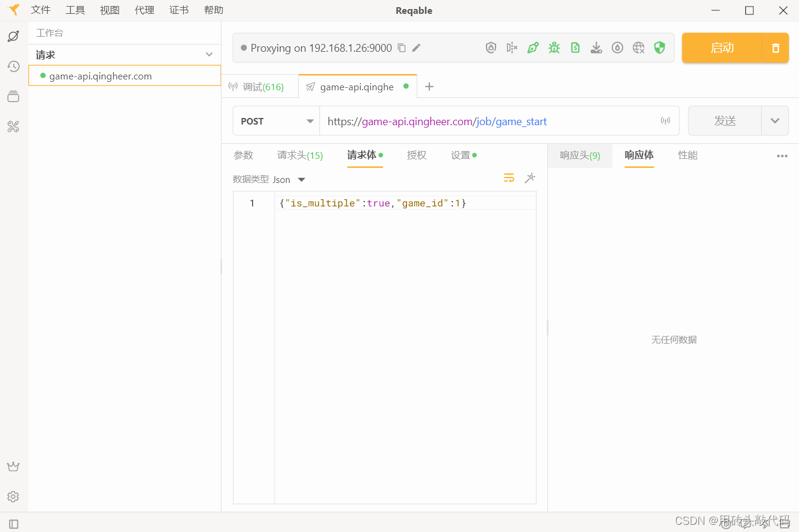Open the POST method dropdown
The height and width of the screenshot is (532, 799).
tap(276, 121)
